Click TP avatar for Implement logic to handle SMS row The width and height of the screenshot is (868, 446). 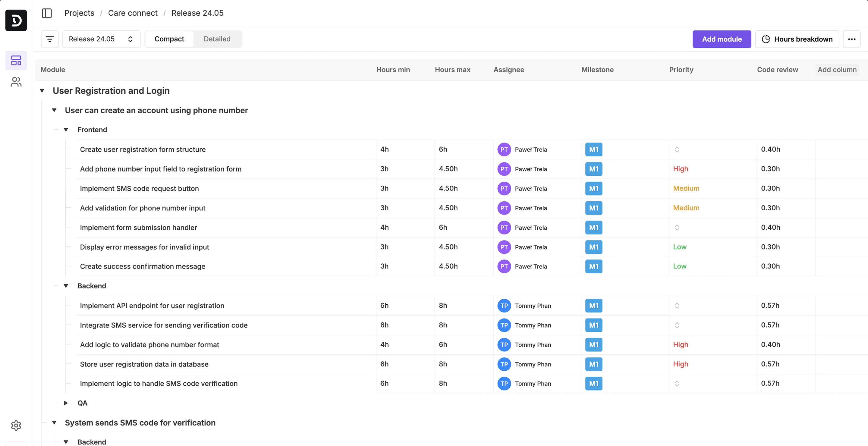tap(504, 384)
